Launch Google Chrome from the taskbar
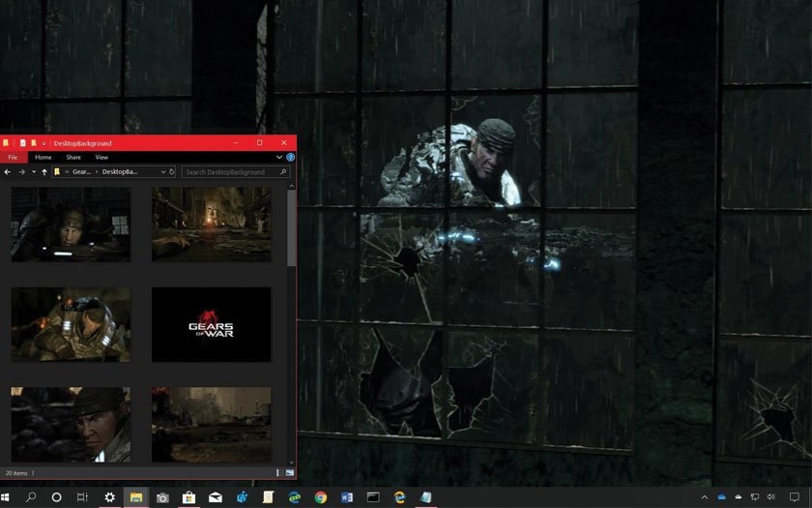 [320, 497]
